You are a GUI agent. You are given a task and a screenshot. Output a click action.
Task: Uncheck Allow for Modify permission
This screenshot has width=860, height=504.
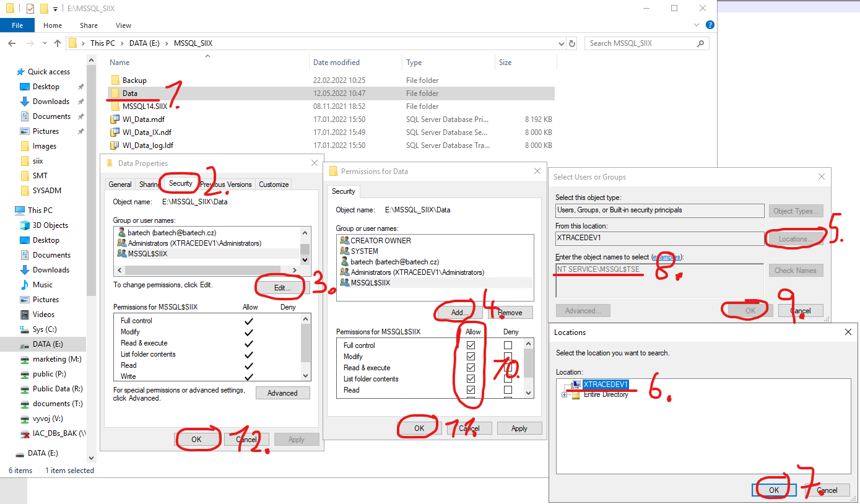point(471,356)
